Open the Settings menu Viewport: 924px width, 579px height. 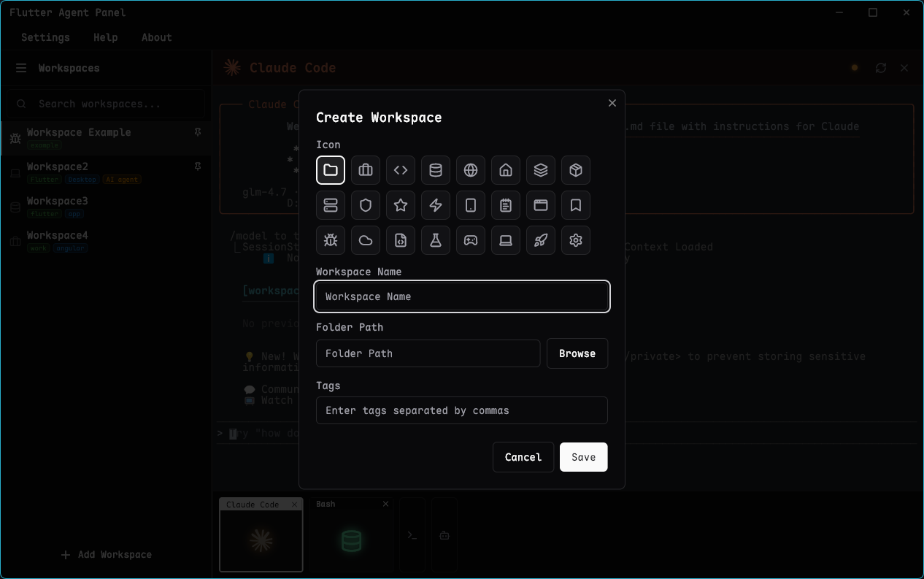(x=45, y=37)
